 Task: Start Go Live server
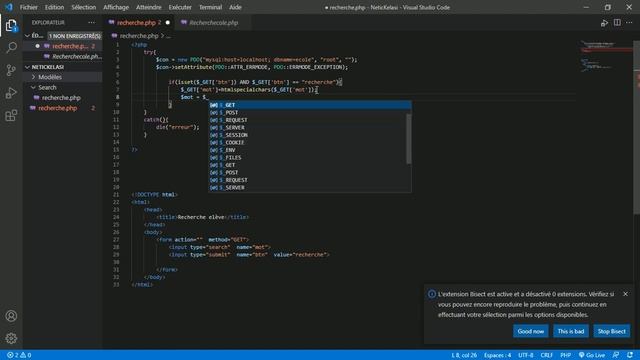point(591,355)
